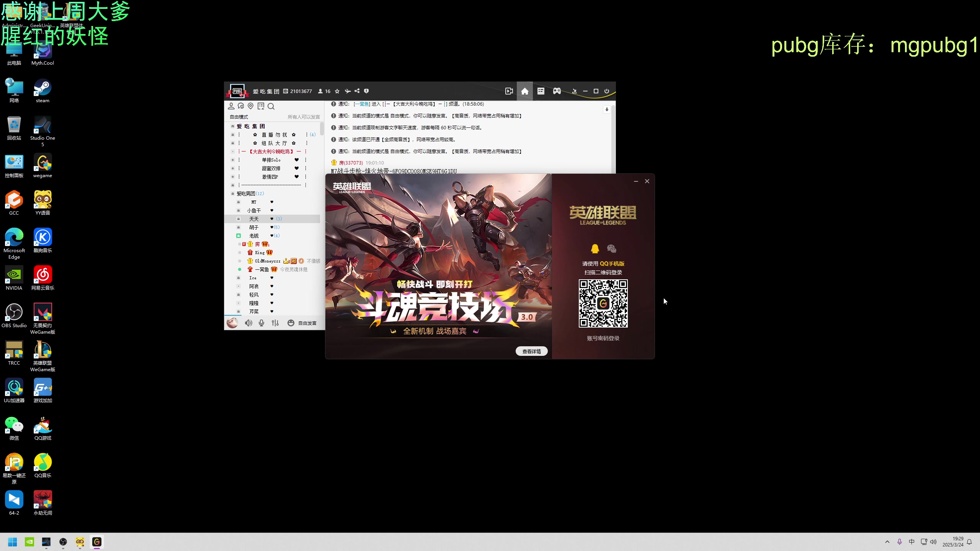
Task: Click the 一窝鱼 username link in chat
Action: tap(361, 104)
